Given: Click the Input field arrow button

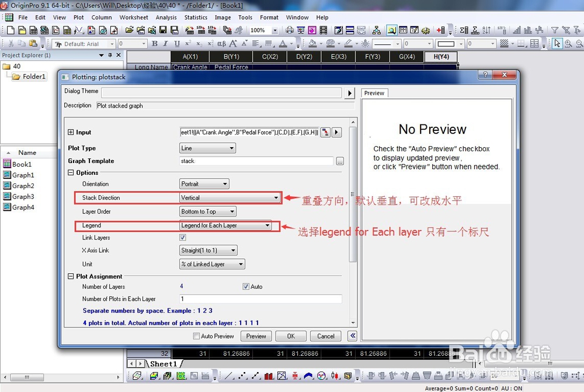Looking at the screenshot, I should (337, 132).
